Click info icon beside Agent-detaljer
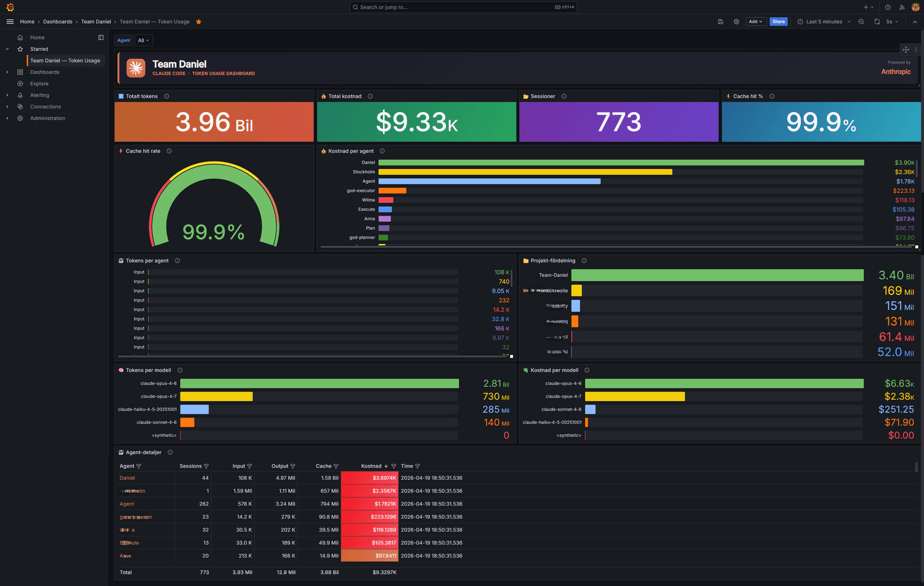The image size is (924, 586). pos(170,453)
